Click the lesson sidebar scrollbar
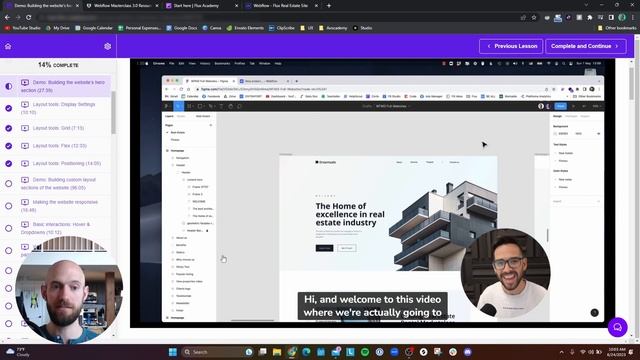The height and width of the screenshot is (360, 640). tap(113, 112)
